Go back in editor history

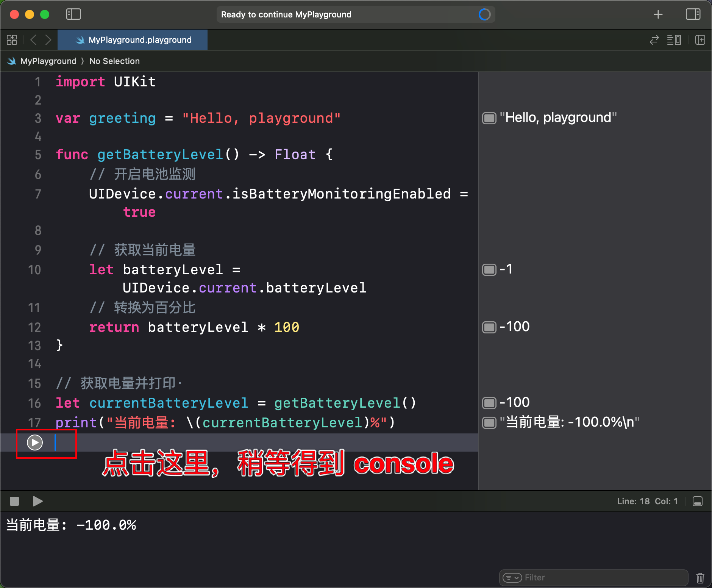pyautogui.click(x=33, y=40)
